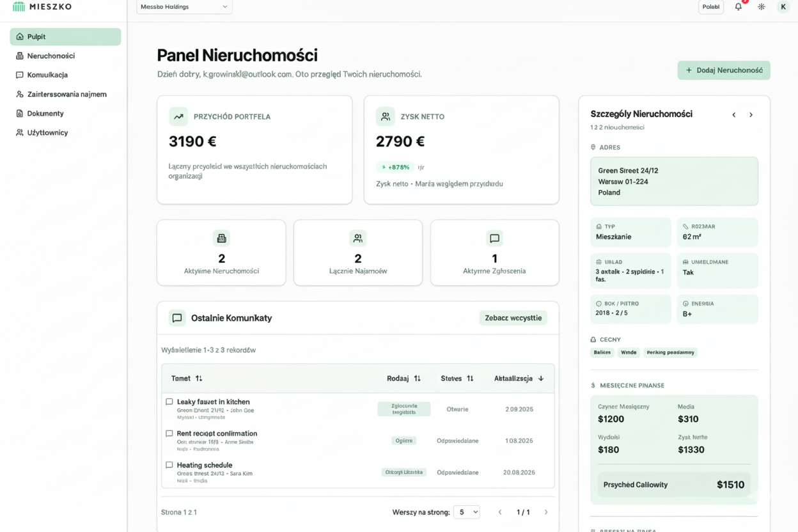
Task: Select the Rent receipt confirmation checkbox
Action: point(169,434)
